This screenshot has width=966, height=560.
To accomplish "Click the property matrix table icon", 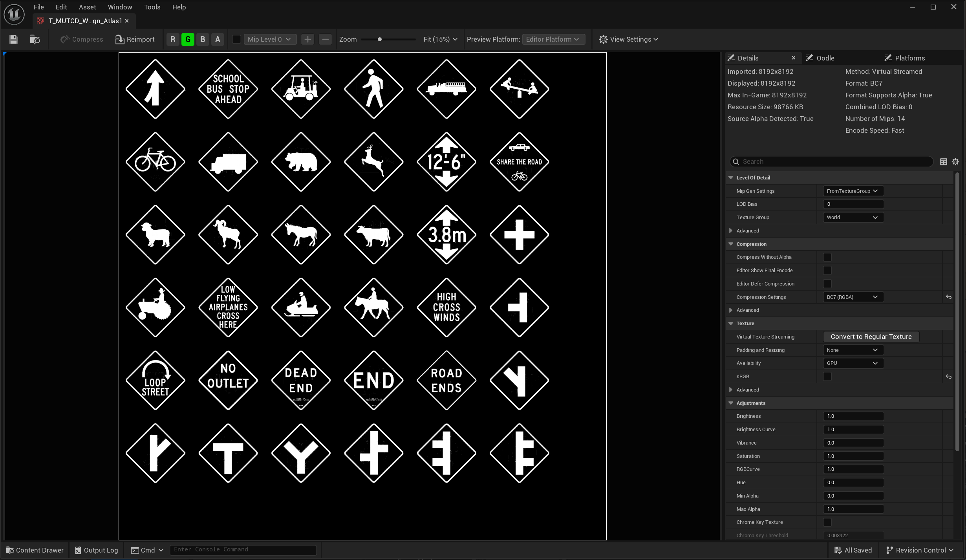I will pyautogui.click(x=943, y=162).
